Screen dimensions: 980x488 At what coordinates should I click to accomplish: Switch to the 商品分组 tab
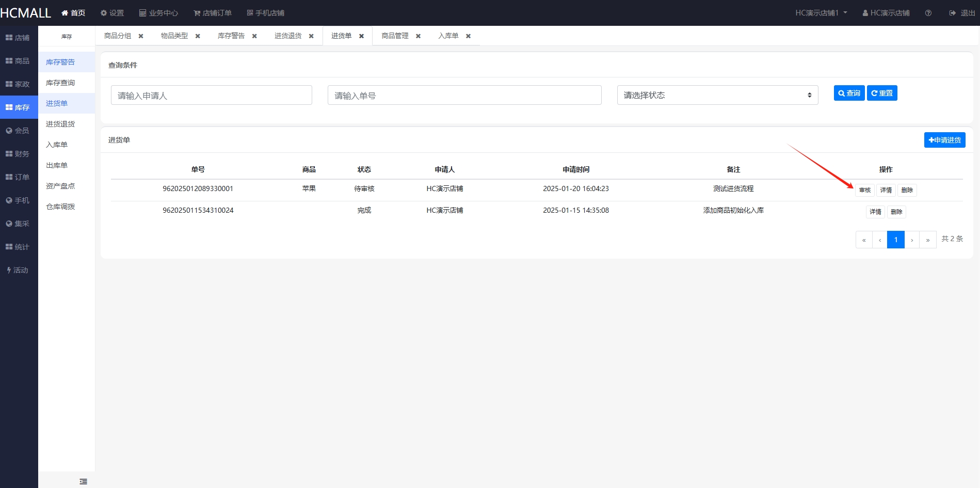click(118, 36)
